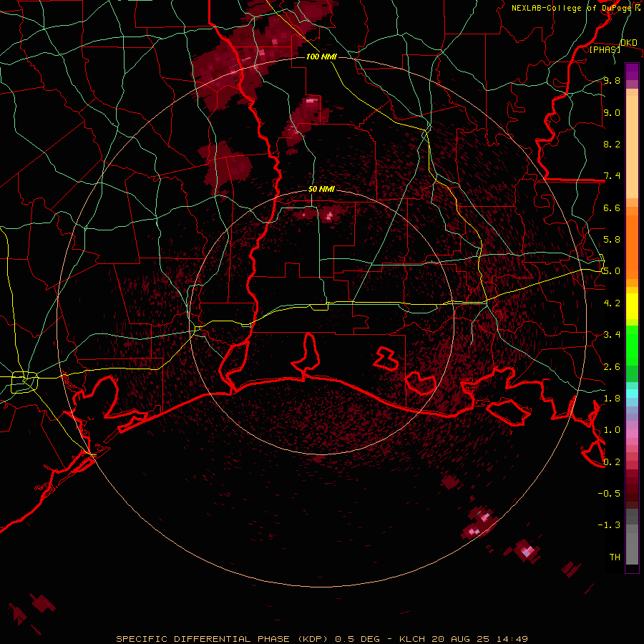This screenshot has width=644, height=644.
Task: Click the TH label on the scale
Action: pos(615,557)
